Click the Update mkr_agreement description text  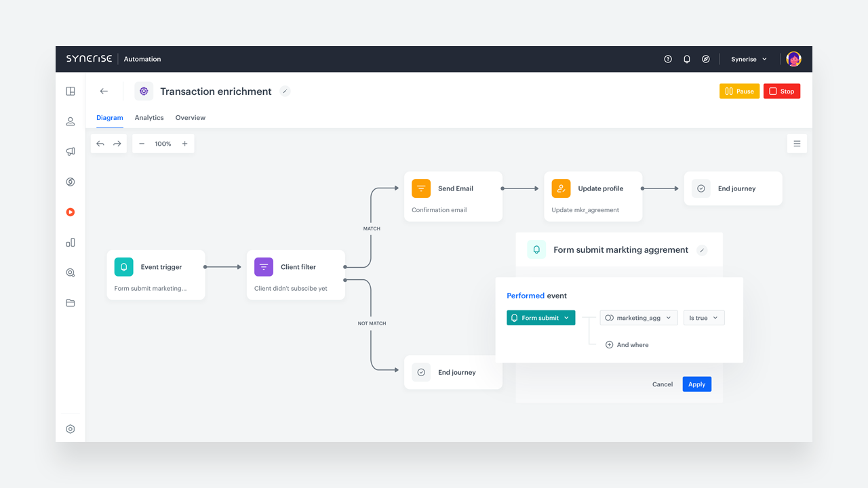(585, 210)
